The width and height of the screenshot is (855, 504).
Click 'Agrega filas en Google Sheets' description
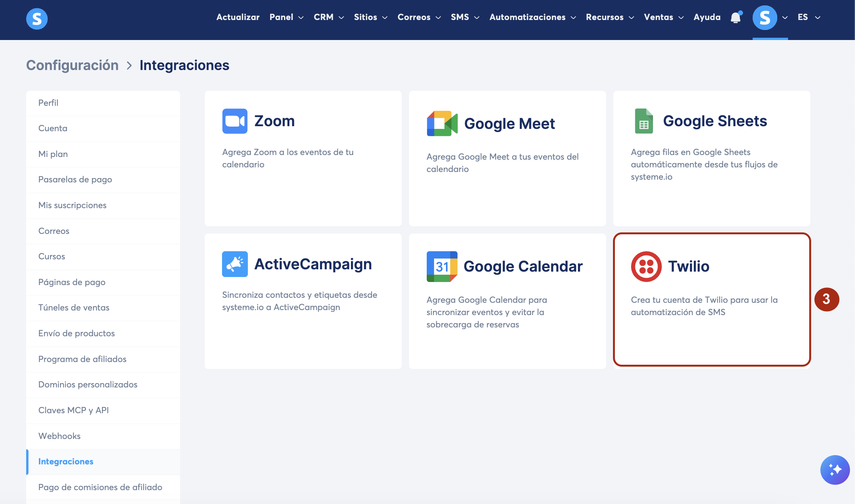pyautogui.click(x=704, y=165)
